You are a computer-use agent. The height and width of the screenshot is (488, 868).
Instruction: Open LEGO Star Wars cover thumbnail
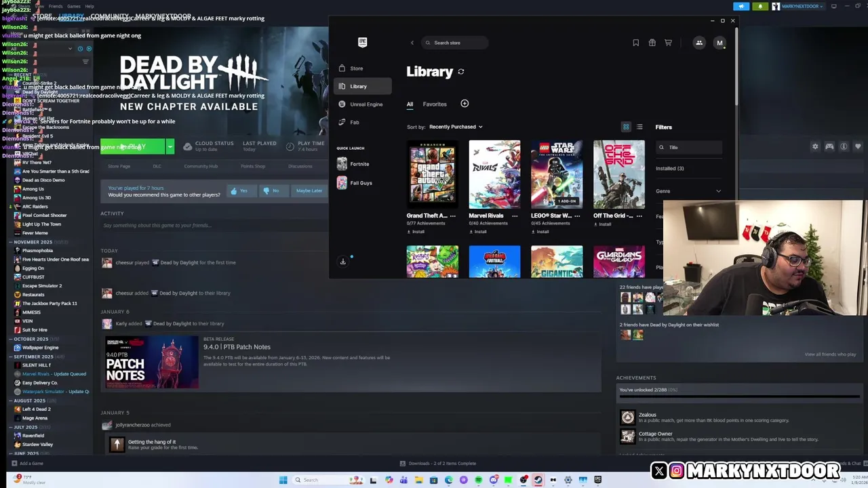pyautogui.click(x=557, y=174)
